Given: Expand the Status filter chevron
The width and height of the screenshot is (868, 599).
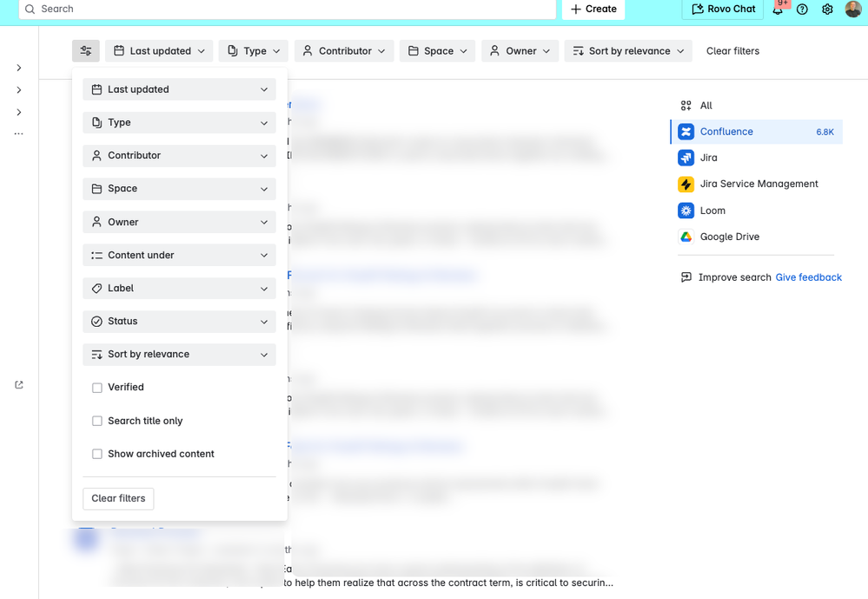Looking at the screenshot, I should coord(264,322).
